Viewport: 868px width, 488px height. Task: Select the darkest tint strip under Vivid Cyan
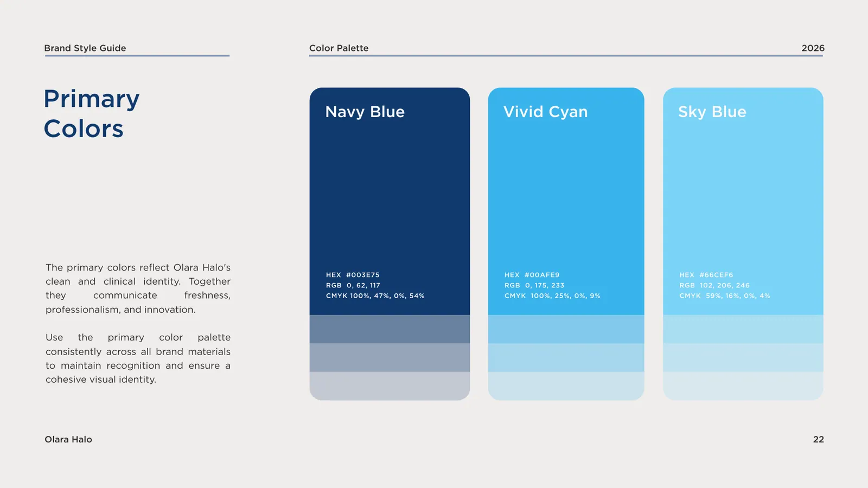click(x=566, y=329)
